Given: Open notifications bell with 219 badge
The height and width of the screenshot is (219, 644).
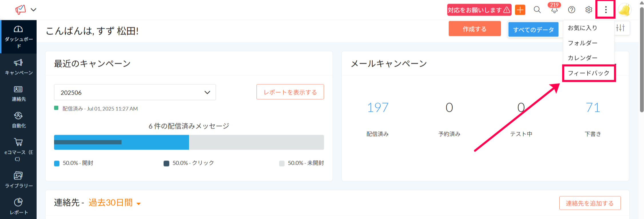Looking at the screenshot, I should [x=554, y=10].
